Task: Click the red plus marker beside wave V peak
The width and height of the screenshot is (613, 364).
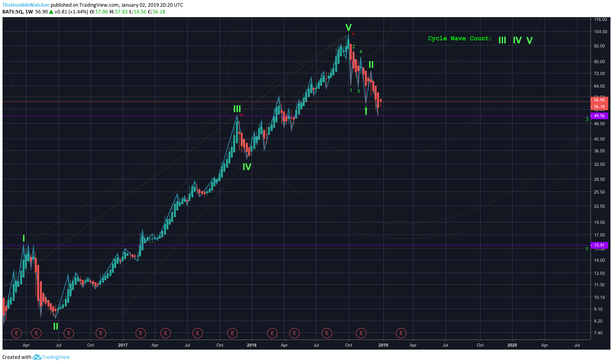Action: [353, 34]
